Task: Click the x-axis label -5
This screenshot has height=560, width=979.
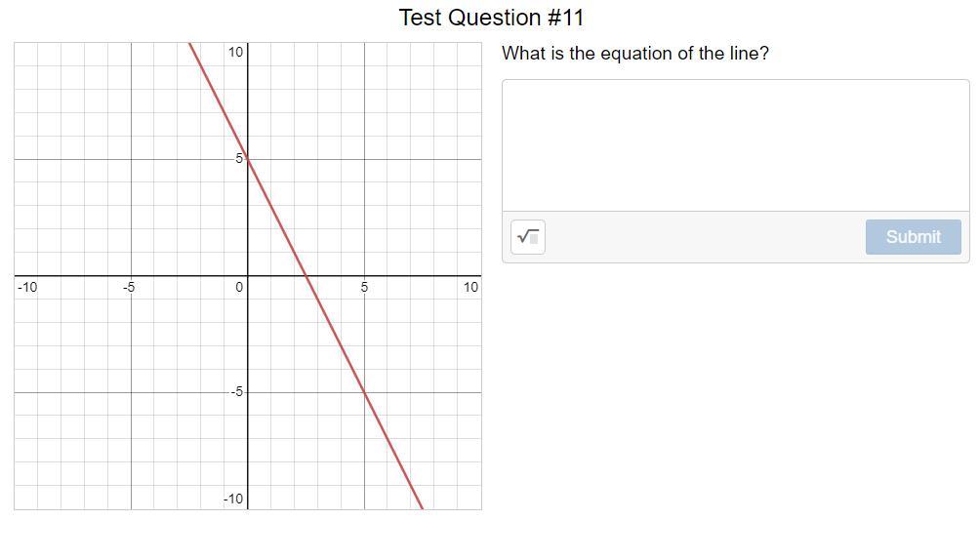Action: point(129,287)
